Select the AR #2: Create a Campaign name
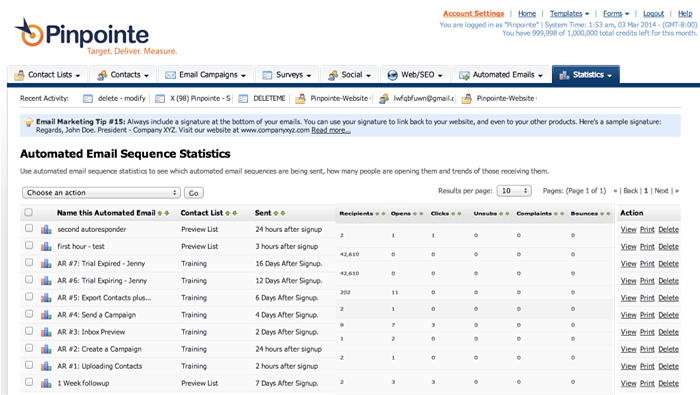700x395 pixels. [99, 349]
